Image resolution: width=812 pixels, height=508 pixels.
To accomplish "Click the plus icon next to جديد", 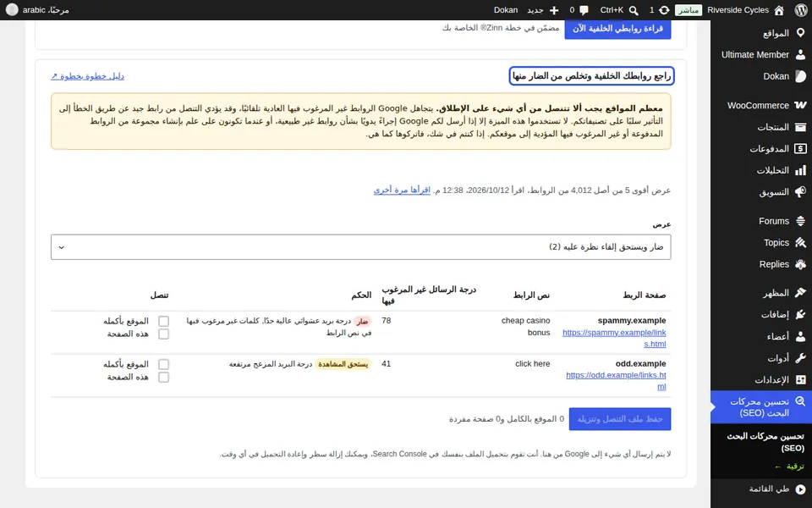I will pos(553,10).
